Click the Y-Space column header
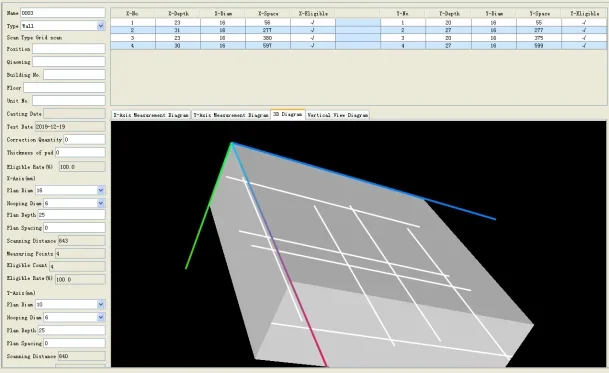609x373 pixels. [539, 14]
